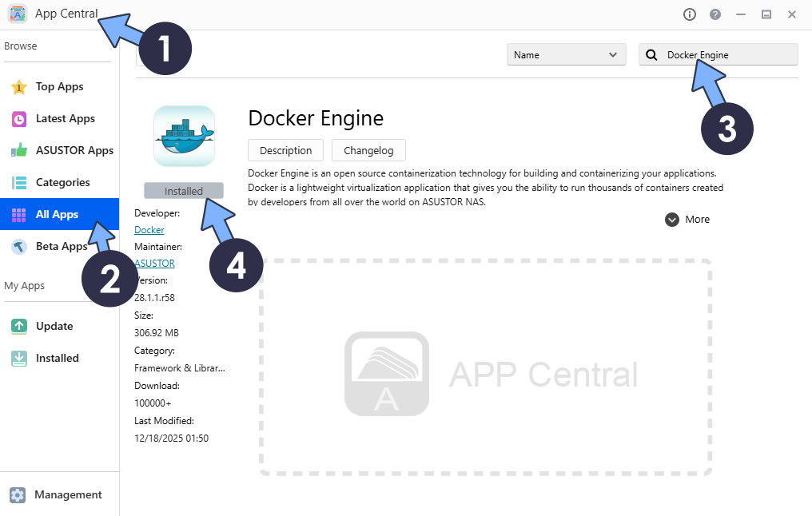
Task: Open the Name sort dropdown
Action: [566, 55]
